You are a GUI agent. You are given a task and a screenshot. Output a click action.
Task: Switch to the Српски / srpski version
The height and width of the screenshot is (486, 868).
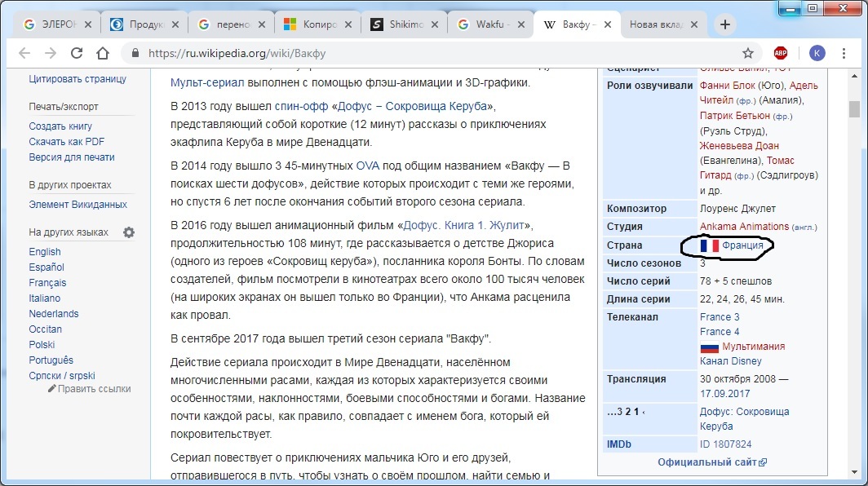coord(62,376)
